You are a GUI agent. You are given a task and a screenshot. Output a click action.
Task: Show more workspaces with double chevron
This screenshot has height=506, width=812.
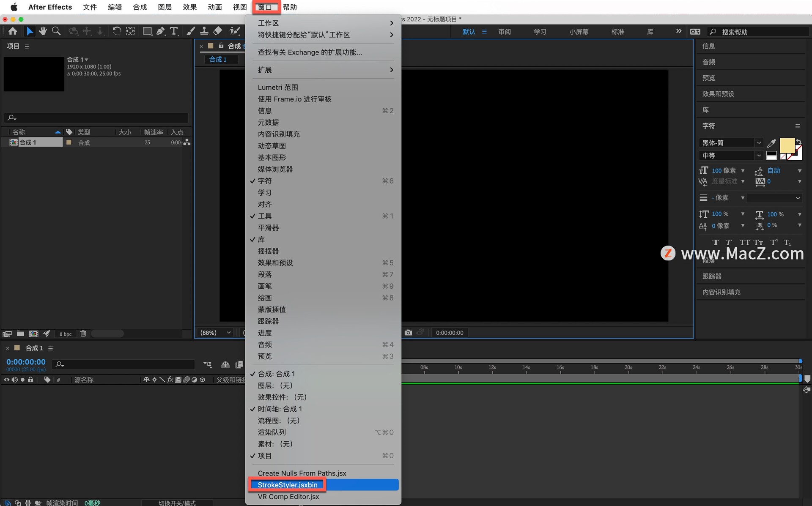click(x=679, y=31)
